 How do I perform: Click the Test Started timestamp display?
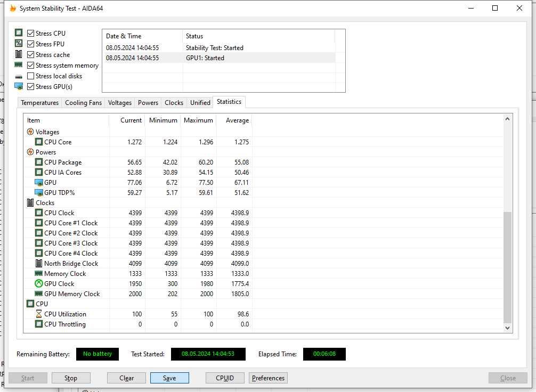coord(208,354)
